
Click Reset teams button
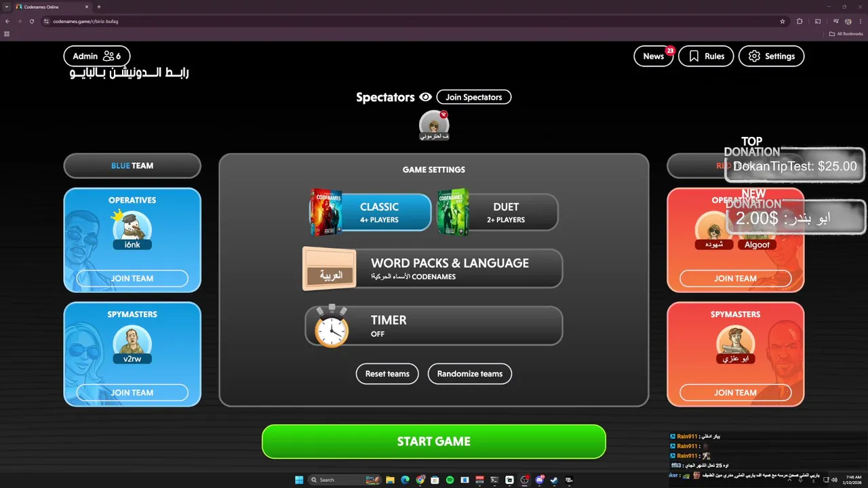(387, 373)
